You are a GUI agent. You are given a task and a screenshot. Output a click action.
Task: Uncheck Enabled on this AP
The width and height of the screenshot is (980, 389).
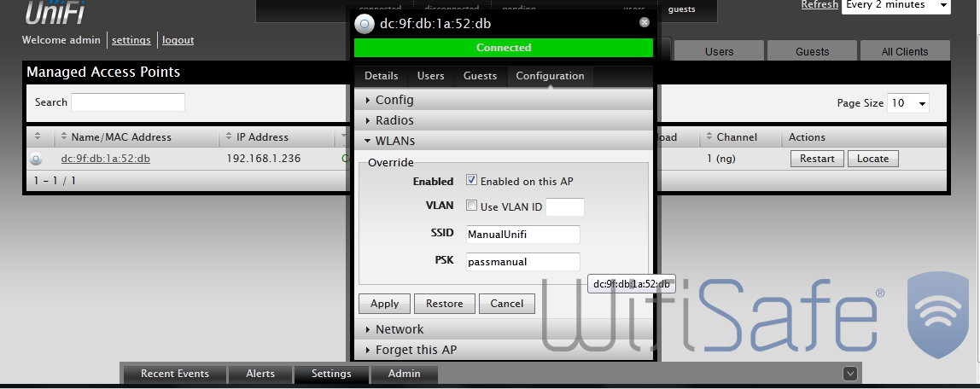[471, 181]
